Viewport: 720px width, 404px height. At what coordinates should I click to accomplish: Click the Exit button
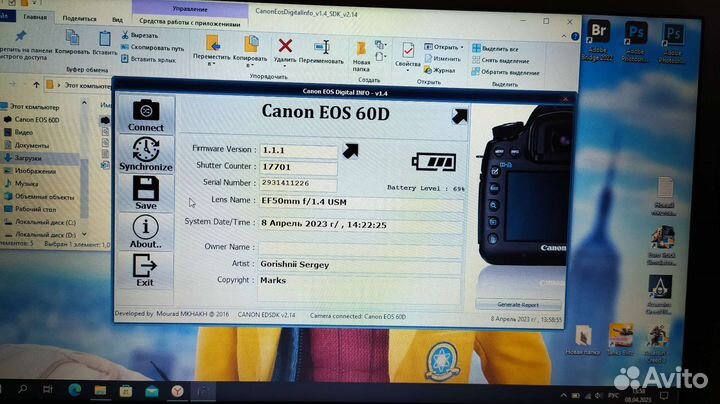click(x=146, y=271)
